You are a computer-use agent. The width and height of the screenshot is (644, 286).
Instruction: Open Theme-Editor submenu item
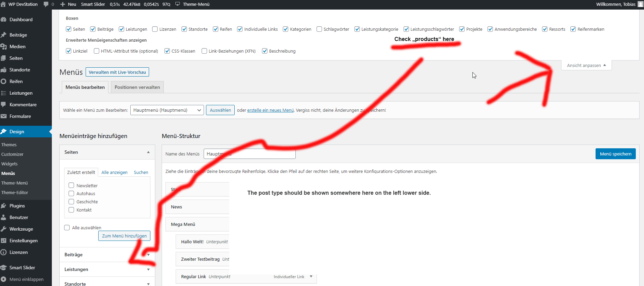pyautogui.click(x=15, y=192)
